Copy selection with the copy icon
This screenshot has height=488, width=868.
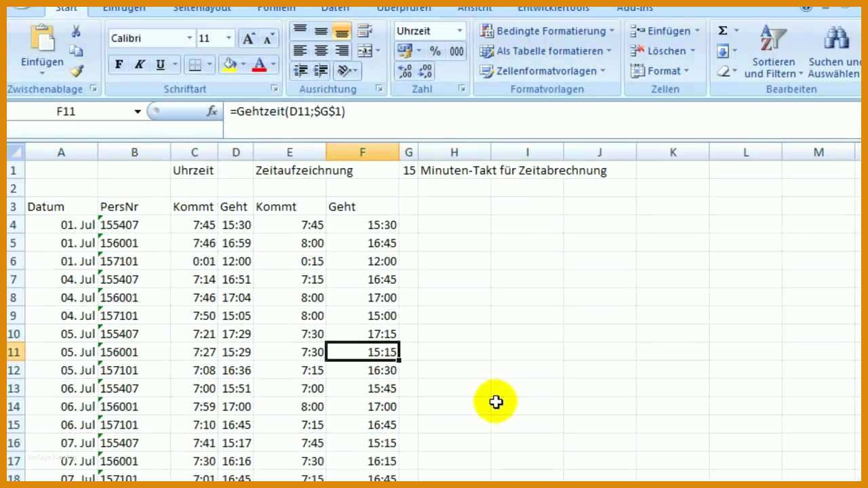pyautogui.click(x=76, y=51)
